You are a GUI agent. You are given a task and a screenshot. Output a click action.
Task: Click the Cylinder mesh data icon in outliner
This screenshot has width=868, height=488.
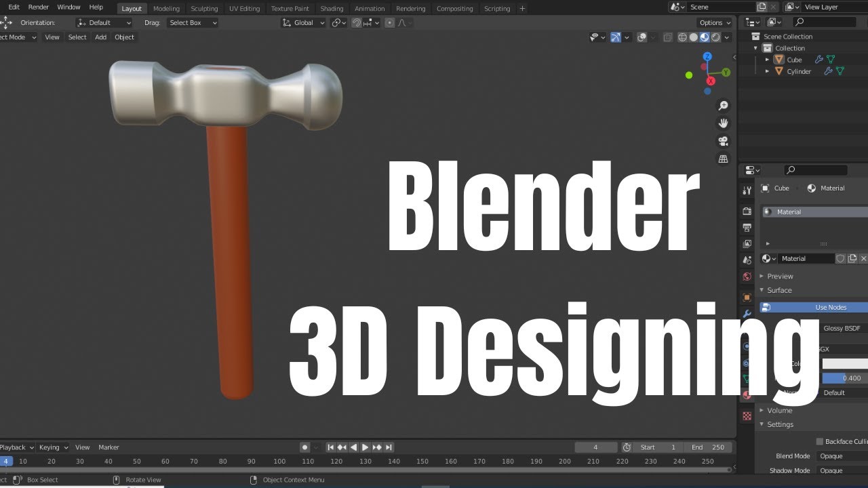[x=840, y=71]
